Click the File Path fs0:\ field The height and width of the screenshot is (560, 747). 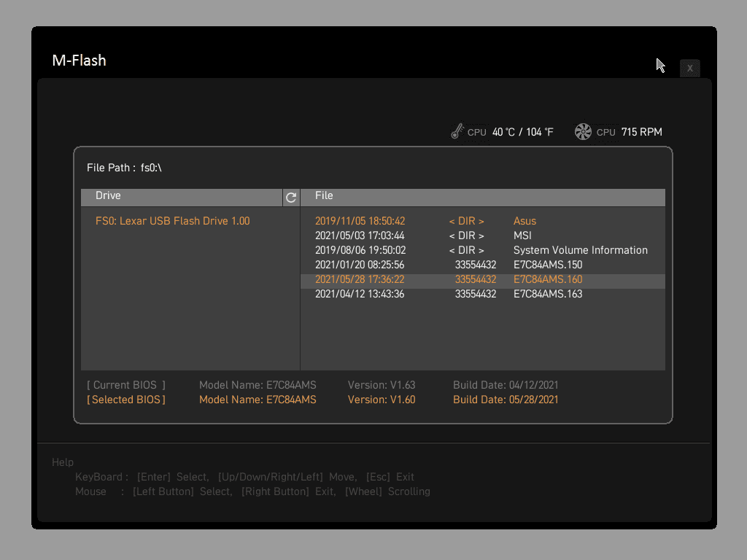[124, 168]
